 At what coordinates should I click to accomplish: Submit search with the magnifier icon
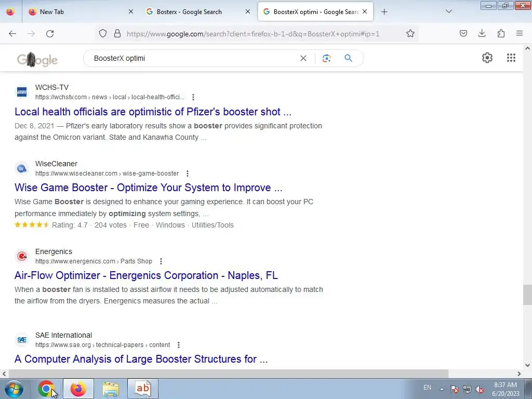pyautogui.click(x=349, y=58)
